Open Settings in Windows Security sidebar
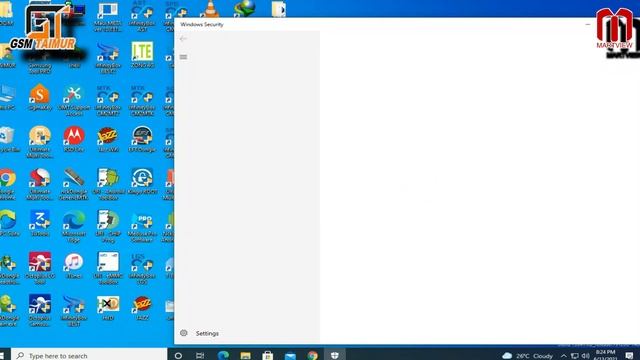640x360 pixels. point(199,333)
